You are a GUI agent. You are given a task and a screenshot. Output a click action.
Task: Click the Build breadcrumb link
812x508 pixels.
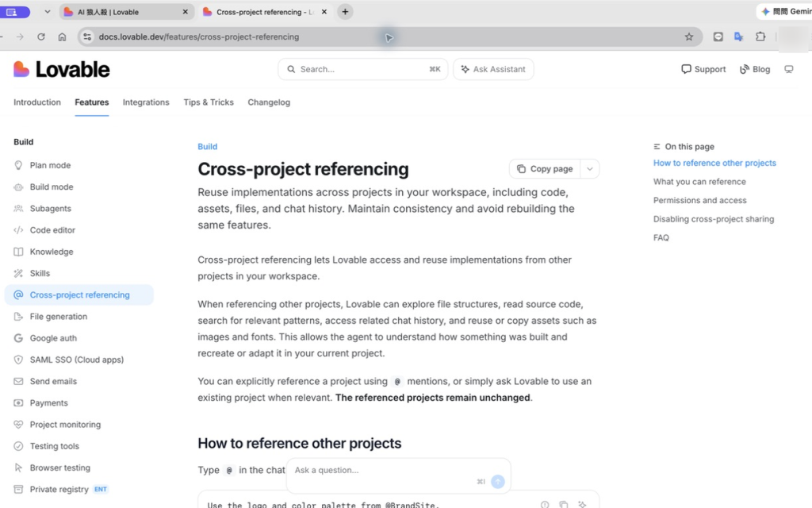point(207,147)
